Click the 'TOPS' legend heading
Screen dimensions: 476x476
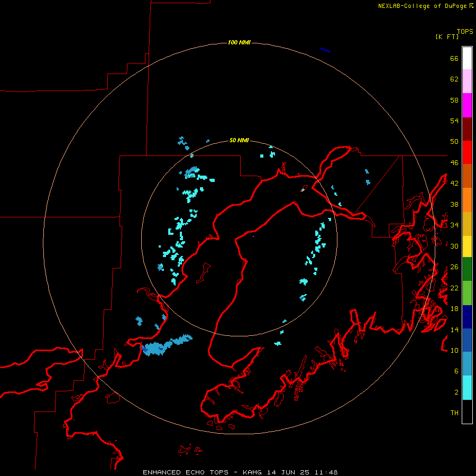tap(465, 32)
